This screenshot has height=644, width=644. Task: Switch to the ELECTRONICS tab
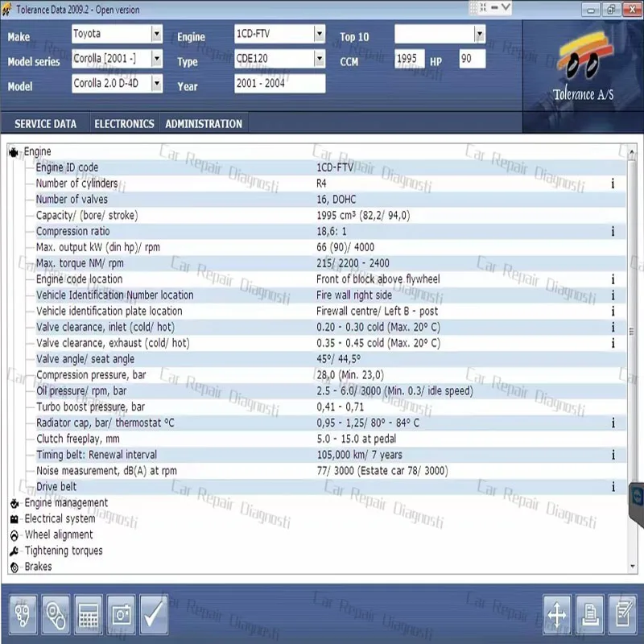[x=125, y=124]
